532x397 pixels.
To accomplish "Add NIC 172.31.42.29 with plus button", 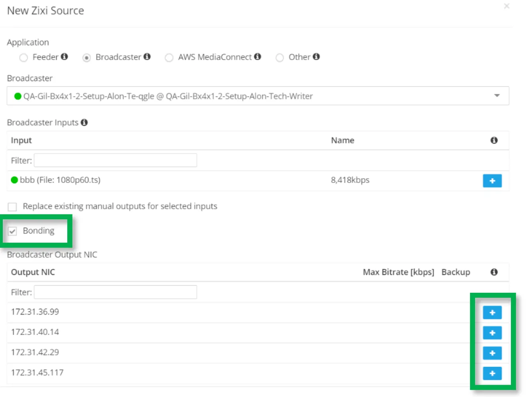I will pyautogui.click(x=492, y=353).
